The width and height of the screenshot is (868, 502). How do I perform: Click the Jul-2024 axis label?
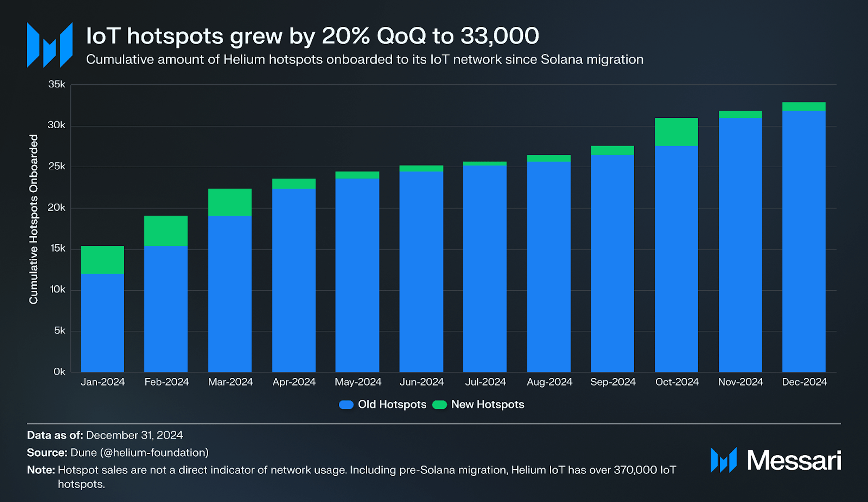pos(485,382)
